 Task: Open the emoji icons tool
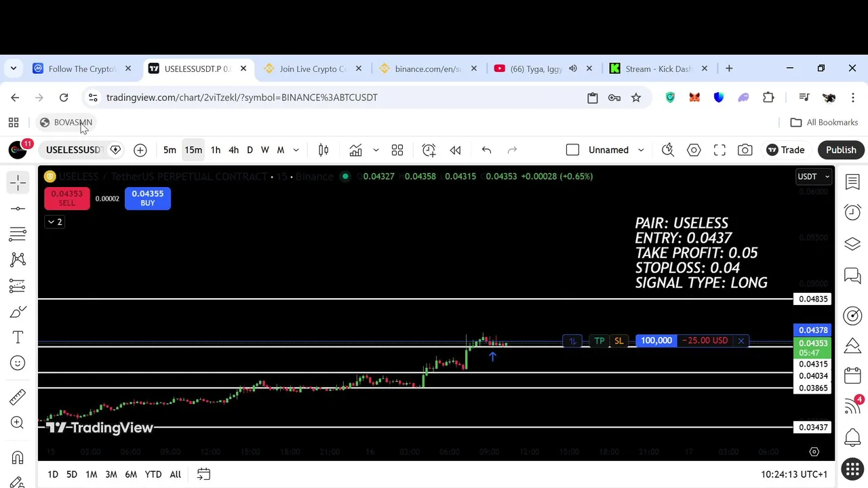coord(18,363)
